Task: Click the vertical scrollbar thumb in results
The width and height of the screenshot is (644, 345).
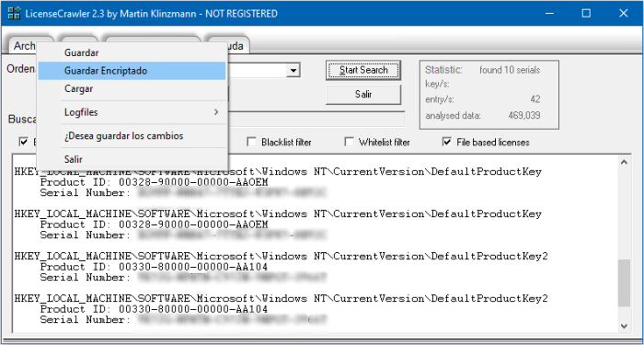Action: (x=624, y=283)
